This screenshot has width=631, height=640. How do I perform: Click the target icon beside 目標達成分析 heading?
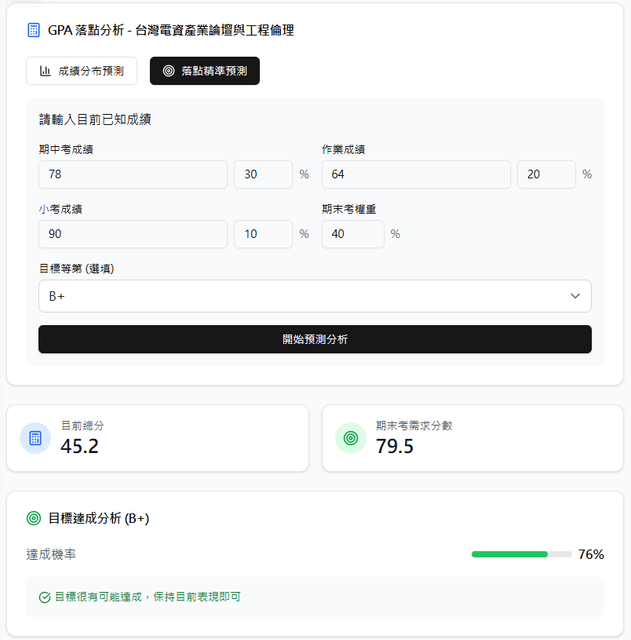coord(33,518)
